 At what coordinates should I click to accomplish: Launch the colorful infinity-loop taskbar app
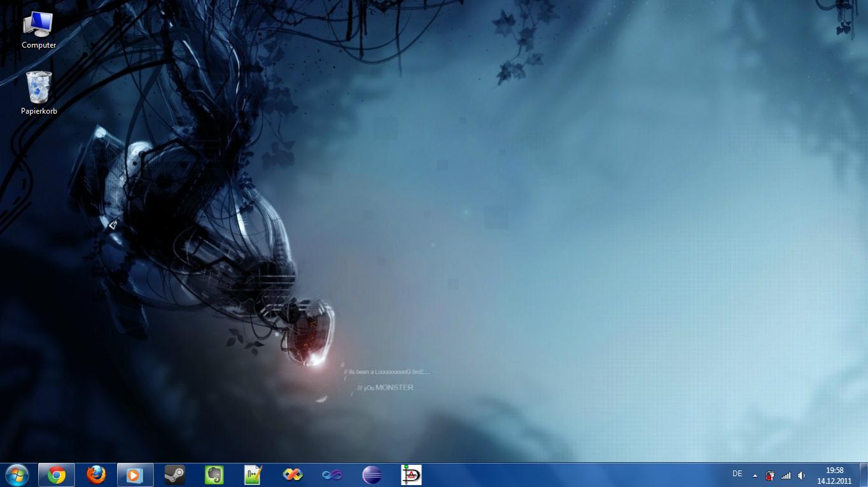pos(293,475)
